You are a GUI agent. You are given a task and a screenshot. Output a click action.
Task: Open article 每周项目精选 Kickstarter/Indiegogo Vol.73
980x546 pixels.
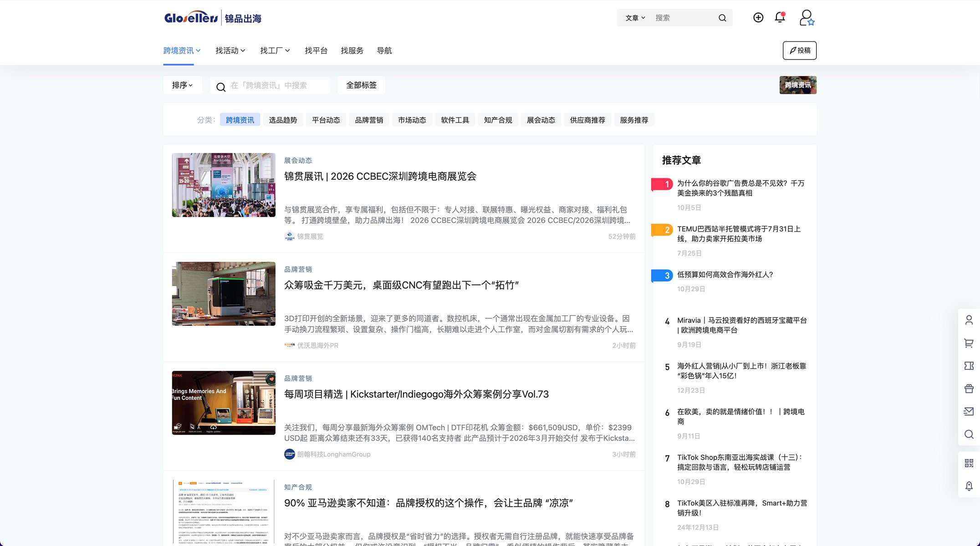[417, 394]
